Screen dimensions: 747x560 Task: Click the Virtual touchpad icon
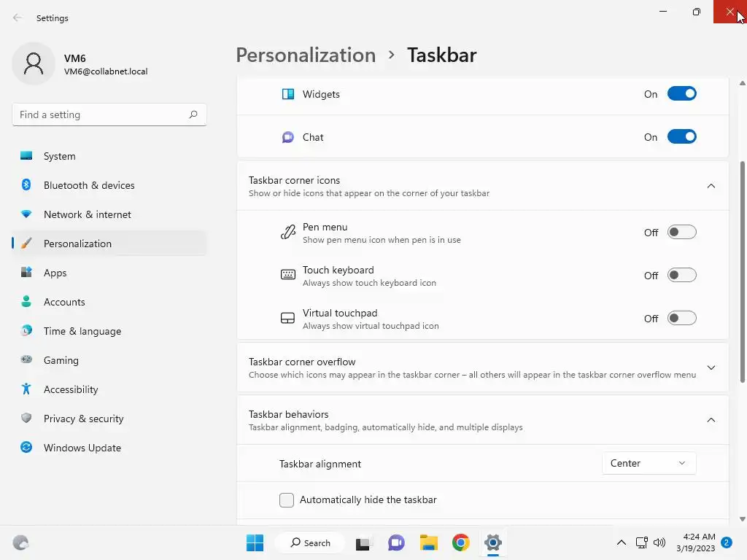click(287, 318)
